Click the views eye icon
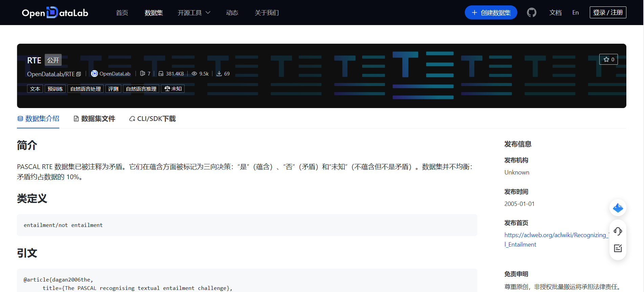Screen dimensions: 644x292 (194, 74)
